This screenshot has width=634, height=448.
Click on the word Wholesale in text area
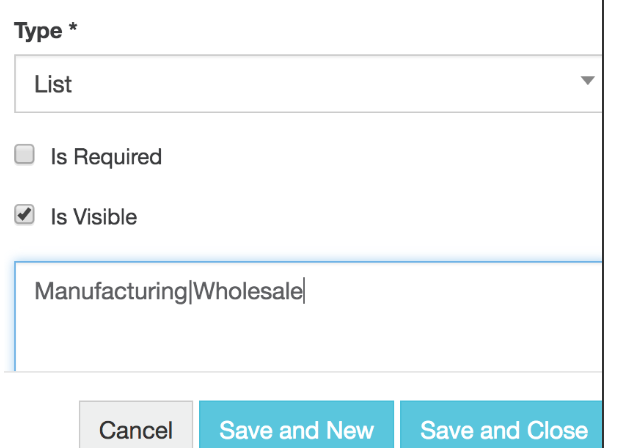tap(248, 293)
